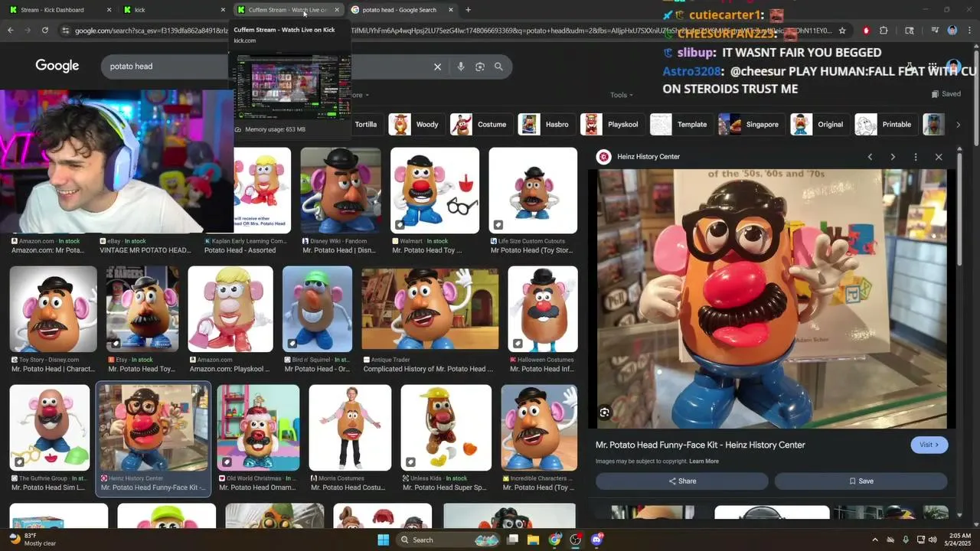Clear the potato head search query
980x551 pixels.
coord(438,67)
